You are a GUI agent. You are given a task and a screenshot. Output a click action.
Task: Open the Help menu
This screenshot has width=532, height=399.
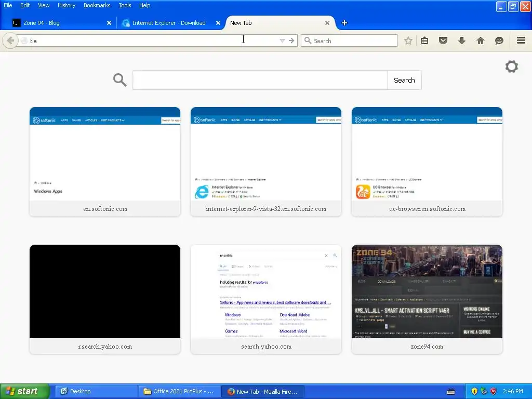(145, 5)
